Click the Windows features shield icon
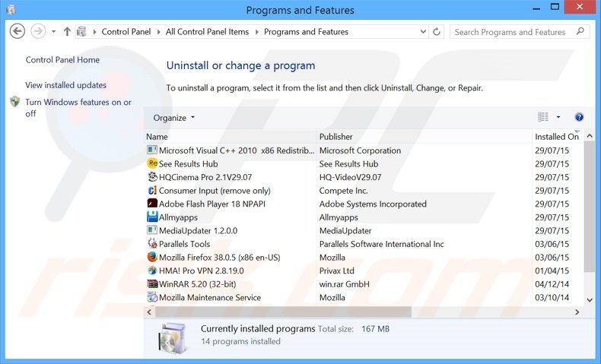 (x=15, y=102)
